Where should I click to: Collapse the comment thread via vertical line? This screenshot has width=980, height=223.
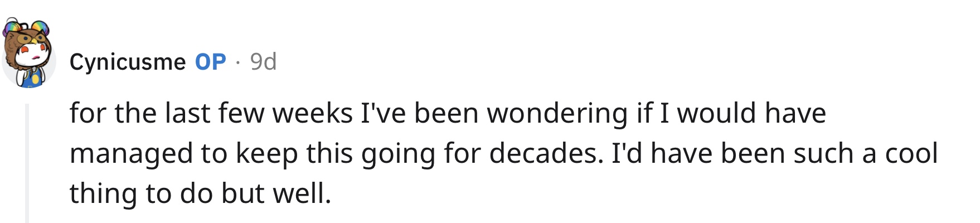pyautogui.click(x=27, y=163)
